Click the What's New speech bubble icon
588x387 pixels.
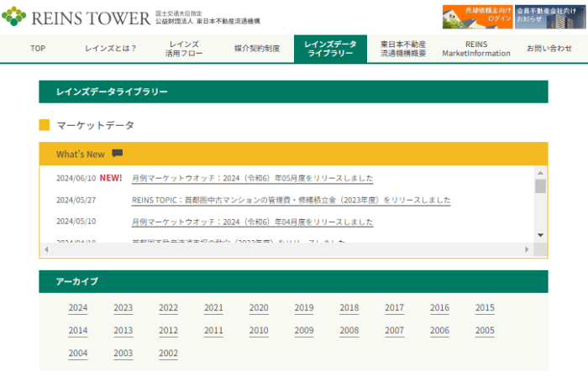pos(117,154)
